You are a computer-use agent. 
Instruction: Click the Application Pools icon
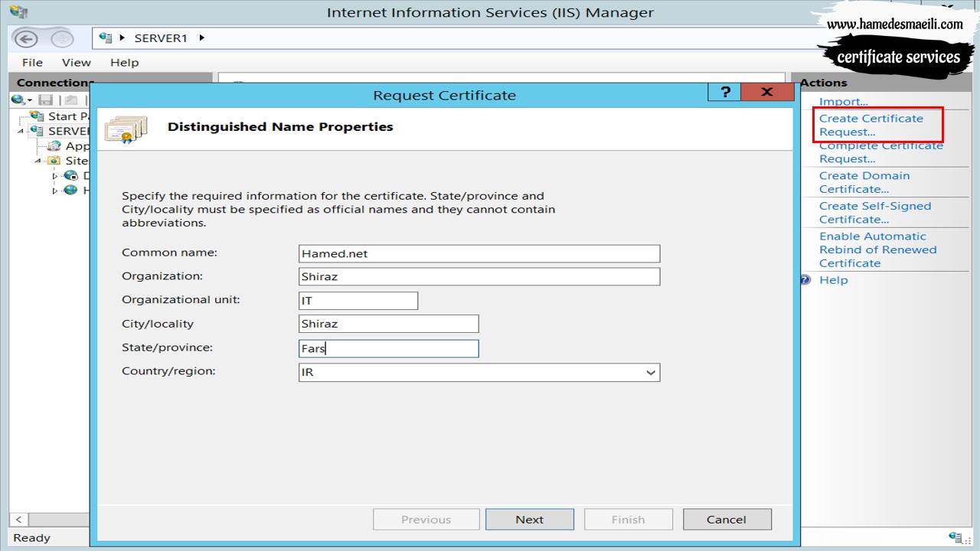click(x=54, y=146)
